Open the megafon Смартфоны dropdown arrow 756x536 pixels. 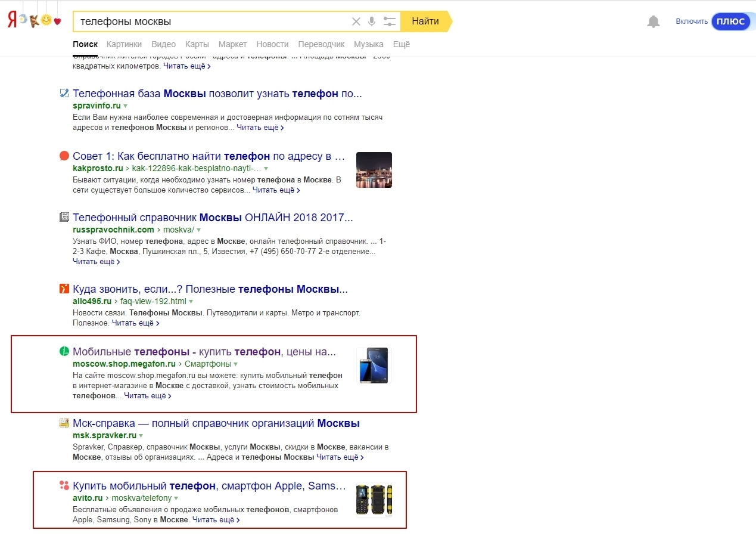[236, 364]
